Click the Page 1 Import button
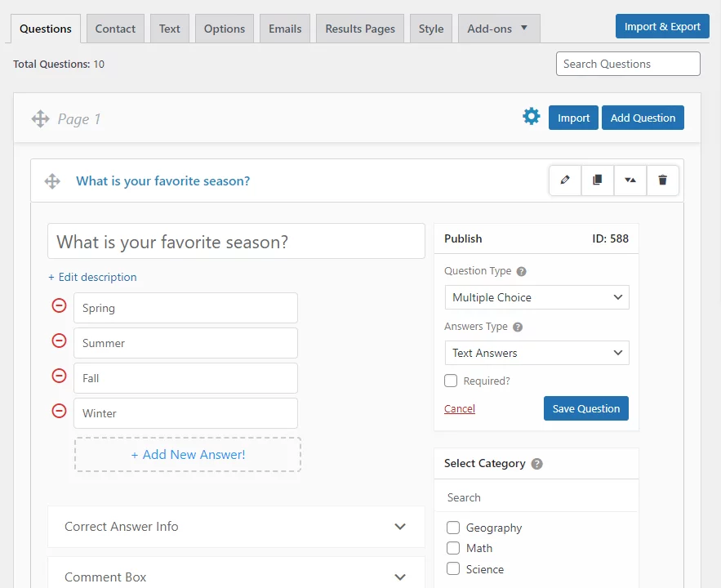 point(573,118)
